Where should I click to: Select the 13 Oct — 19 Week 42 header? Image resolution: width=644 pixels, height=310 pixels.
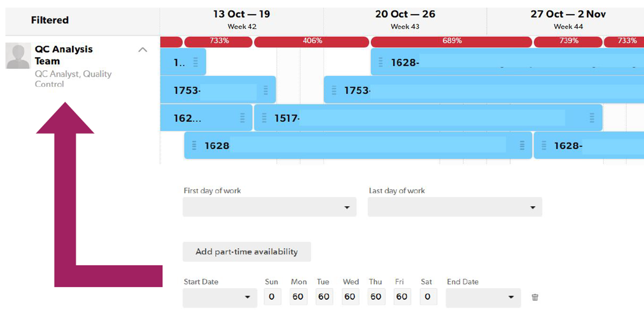tap(242, 20)
